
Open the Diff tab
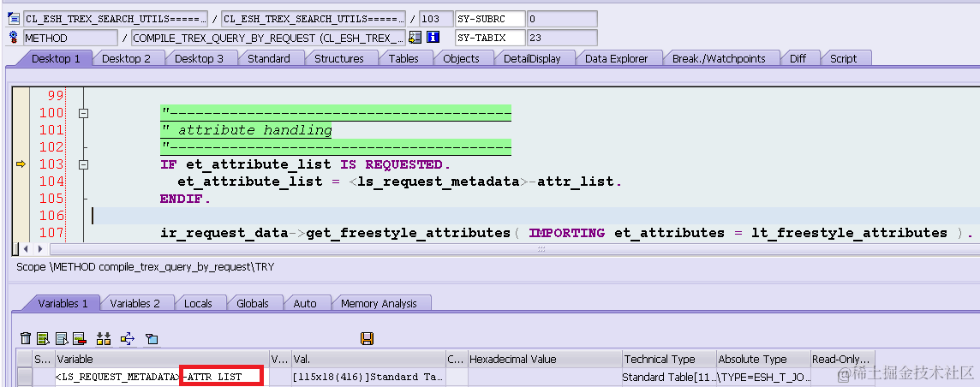798,59
